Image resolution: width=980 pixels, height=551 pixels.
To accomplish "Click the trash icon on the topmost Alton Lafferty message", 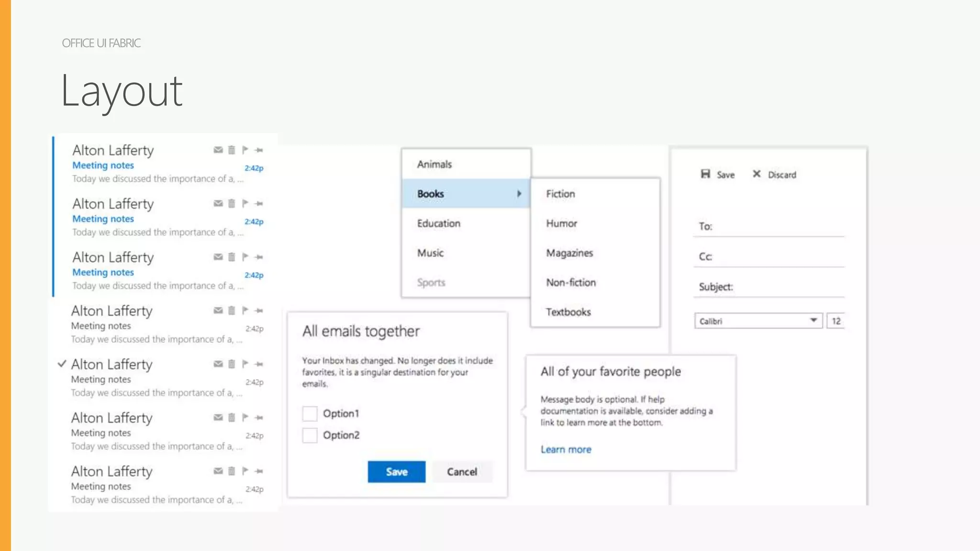I will pyautogui.click(x=232, y=150).
